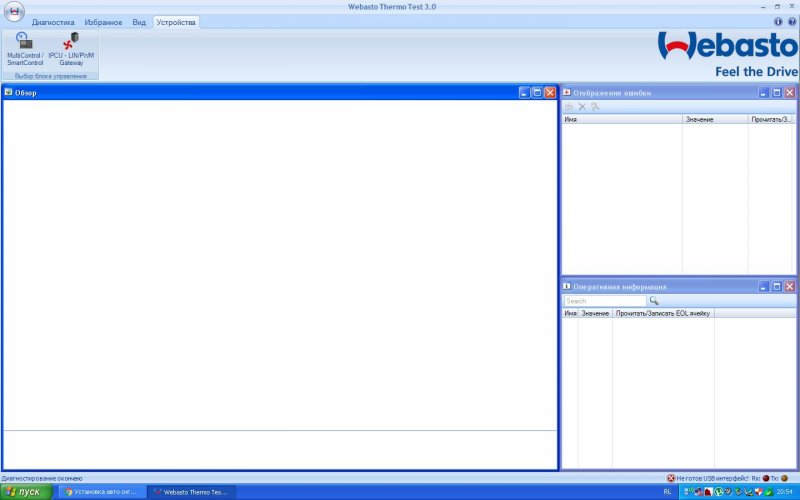The image size is (800, 500).
Task: Switch to 'Установка авто сиг...' Chrome taskbar item
Action: point(101,492)
